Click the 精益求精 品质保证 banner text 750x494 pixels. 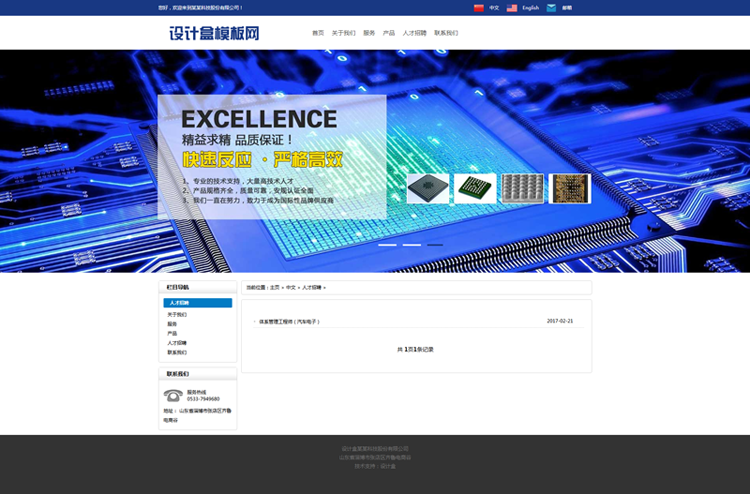(237, 140)
